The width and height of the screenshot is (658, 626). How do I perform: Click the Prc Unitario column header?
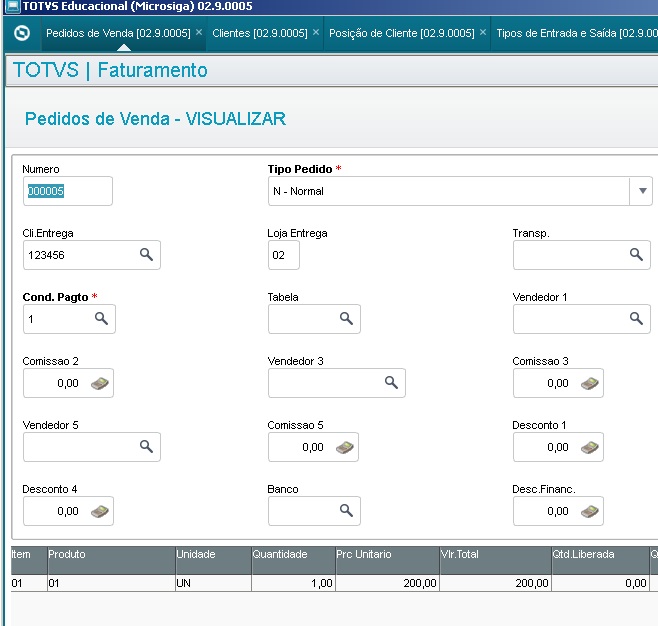pos(387,561)
